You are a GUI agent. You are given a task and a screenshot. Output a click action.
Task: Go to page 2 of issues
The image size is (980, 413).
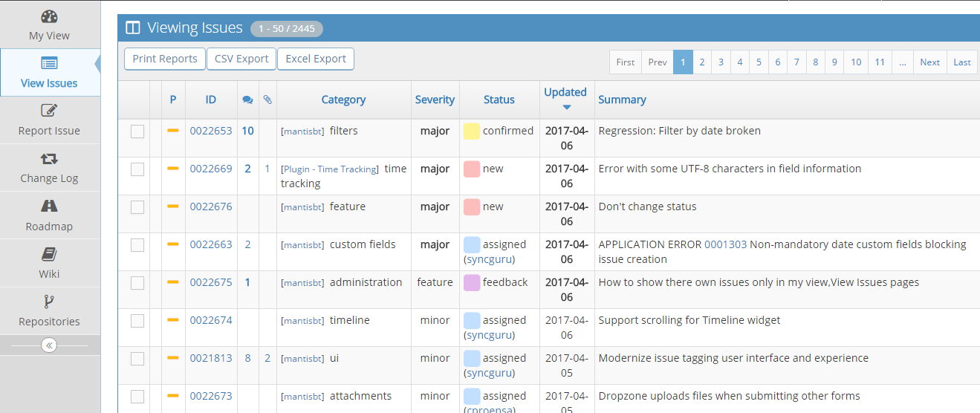pyautogui.click(x=701, y=62)
